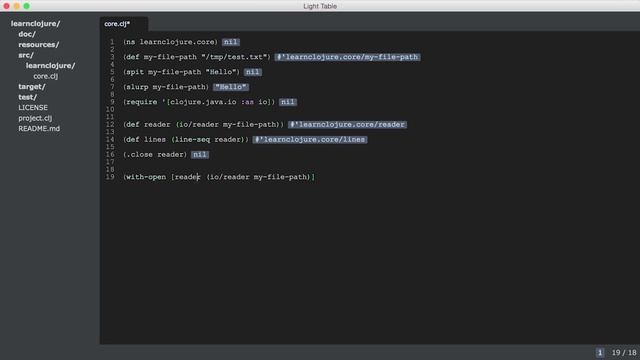Expand the doc/ folder

pos(27,34)
